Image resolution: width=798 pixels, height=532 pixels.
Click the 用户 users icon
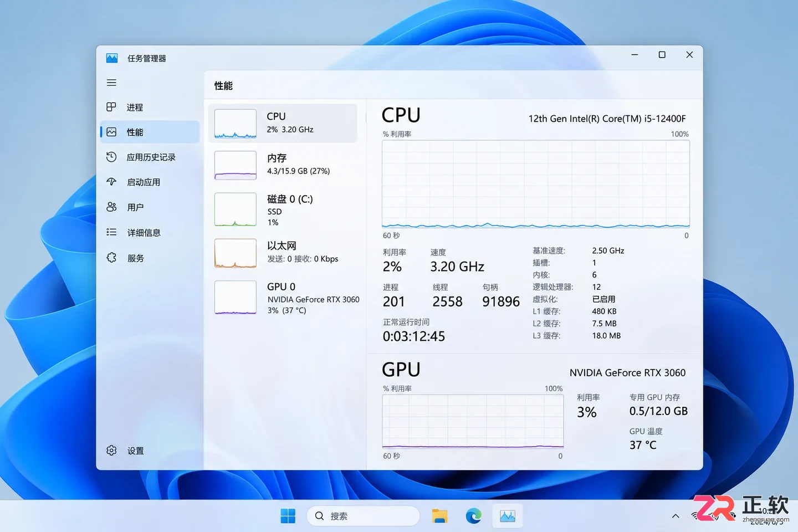111,207
